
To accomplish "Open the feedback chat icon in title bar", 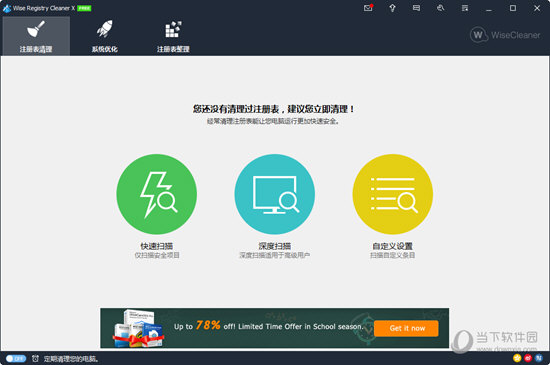I will [x=416, y=8].
